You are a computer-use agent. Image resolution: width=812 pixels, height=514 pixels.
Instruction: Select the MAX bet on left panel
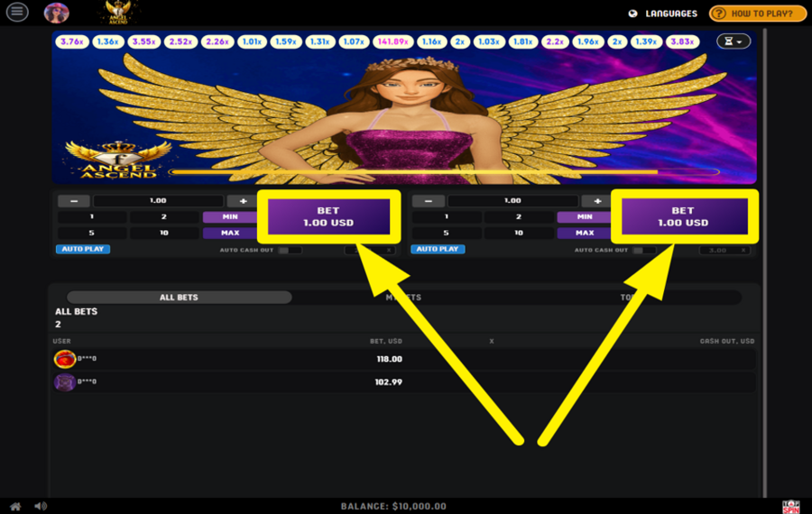(x=228, y=233)
